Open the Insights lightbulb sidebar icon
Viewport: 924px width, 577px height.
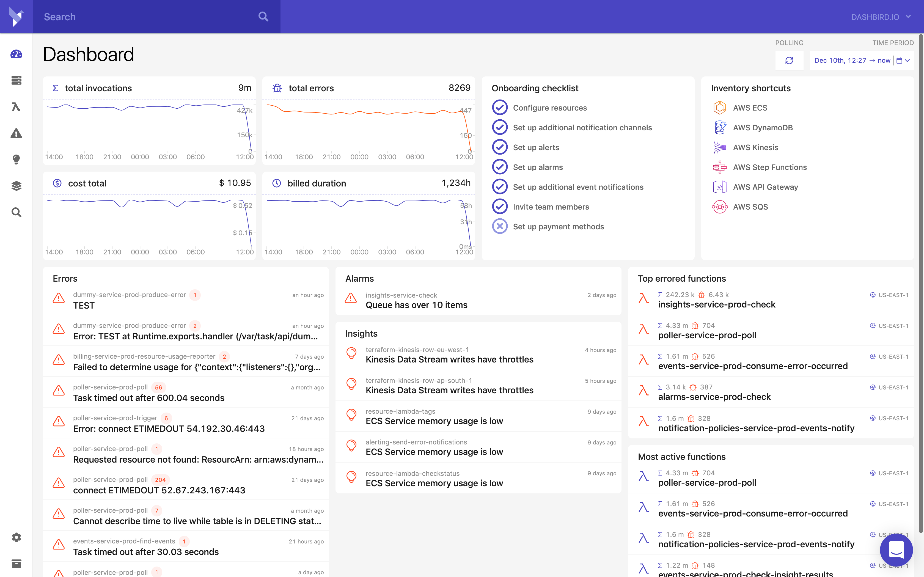pos(16,160)
